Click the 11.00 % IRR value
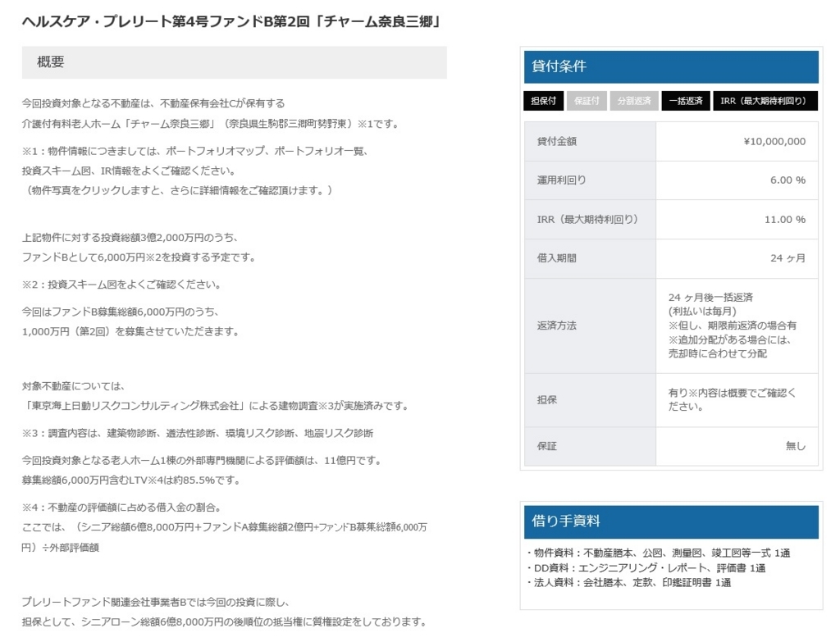 click(785, 220)
